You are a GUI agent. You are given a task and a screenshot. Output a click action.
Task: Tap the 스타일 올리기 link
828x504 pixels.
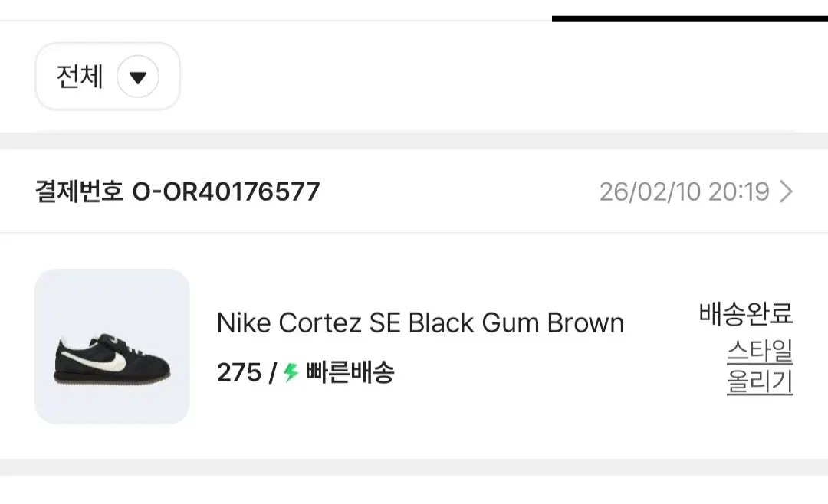[x=760, y=367]
